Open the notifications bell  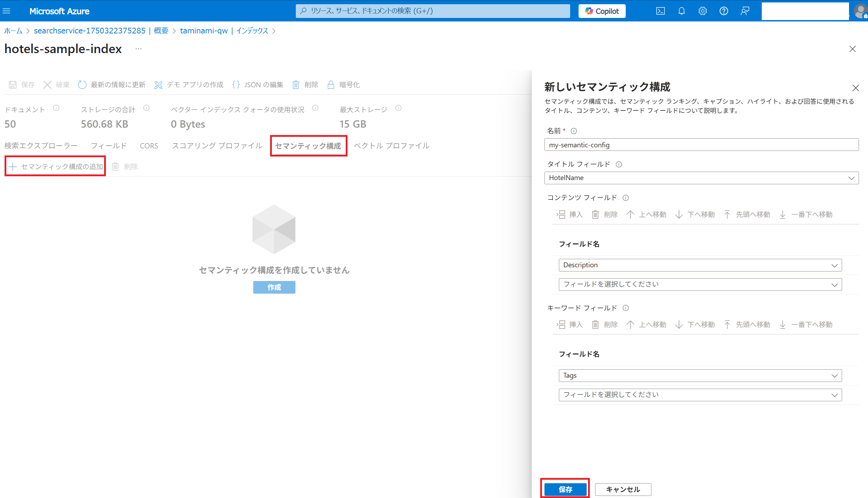[x=681, y=11]
